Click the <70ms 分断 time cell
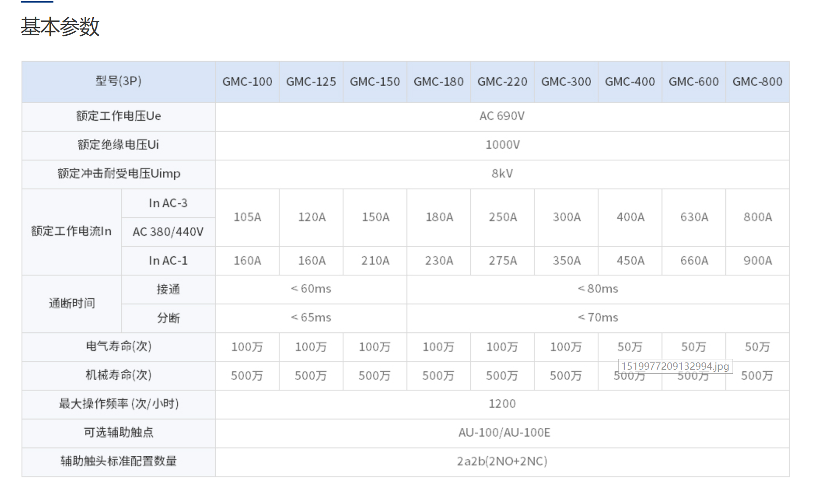The image size is (828, 504). click(598, 317)
